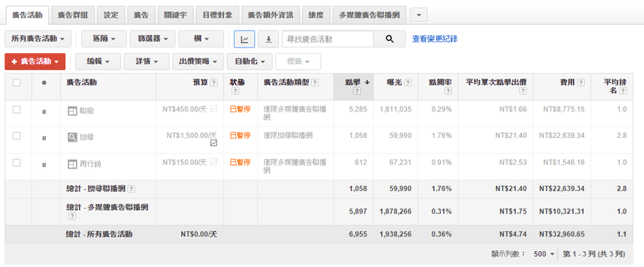Click pause status icon for 搜尋 row

[x=44, y=138]
